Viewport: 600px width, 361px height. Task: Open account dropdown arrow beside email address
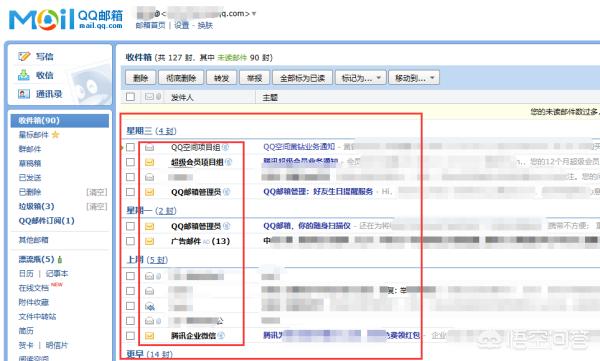(x=254, y=14)
